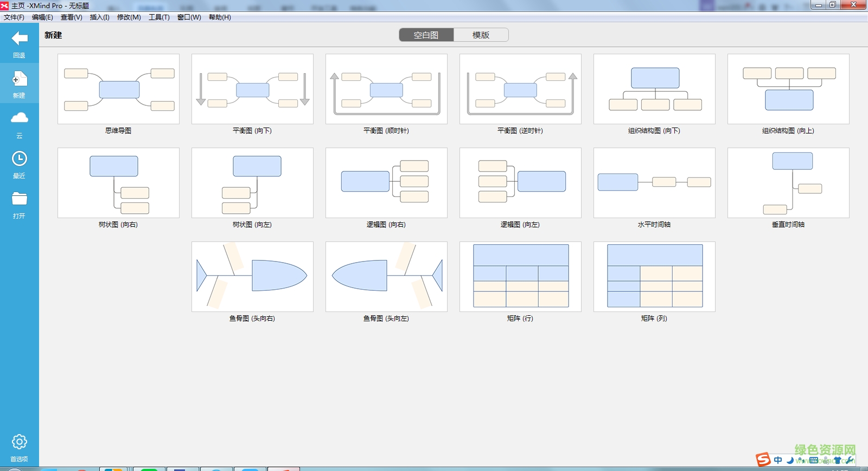Select the New document icon in sidebar

point(19,80)
